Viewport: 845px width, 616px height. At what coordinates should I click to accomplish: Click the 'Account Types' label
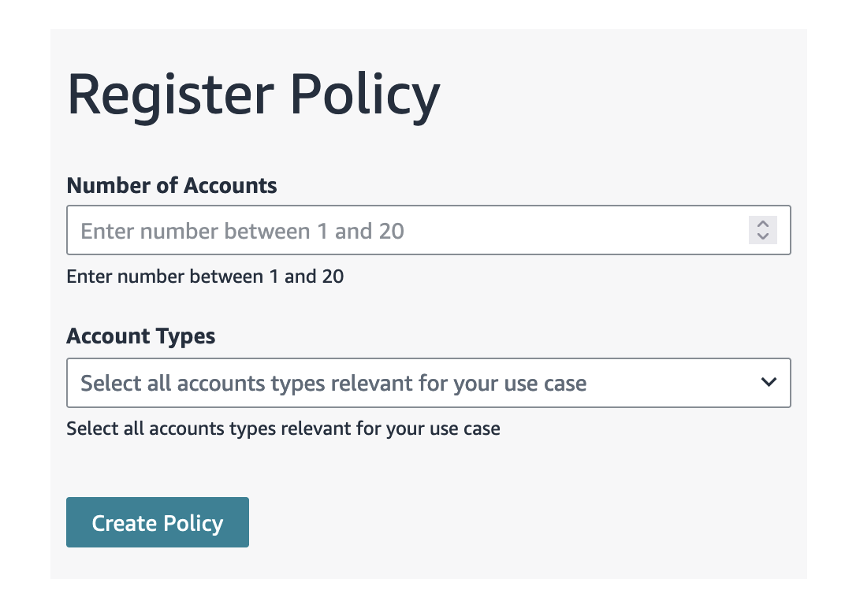tap(140, 336)
